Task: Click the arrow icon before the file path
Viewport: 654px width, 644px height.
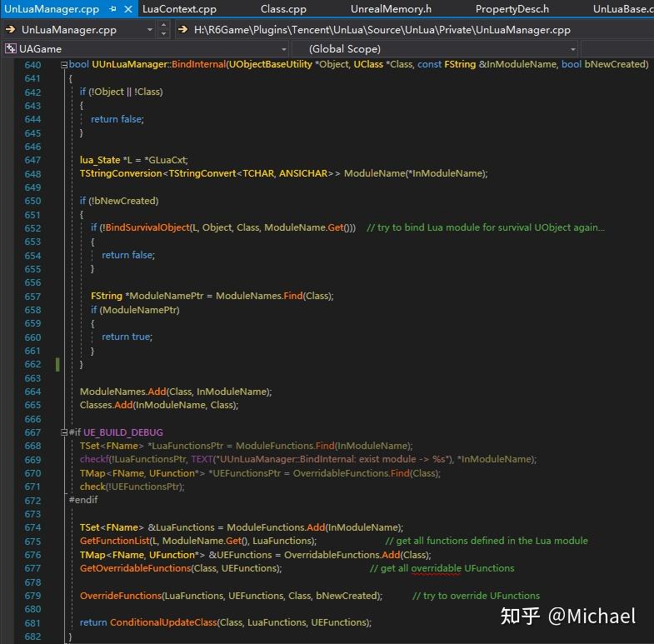Action: pyautogui.click(x=182, y=29)
